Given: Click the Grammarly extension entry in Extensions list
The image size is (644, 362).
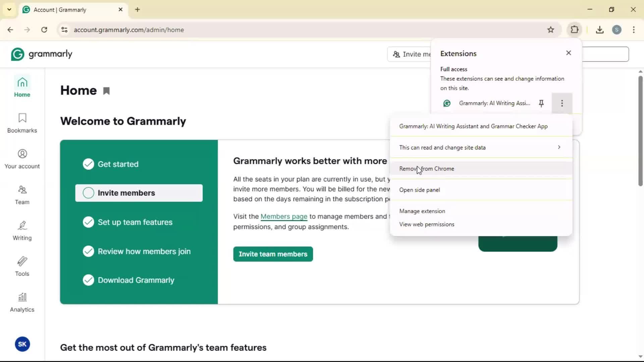Looking at the screenshot, I should (x=494, y=103).
